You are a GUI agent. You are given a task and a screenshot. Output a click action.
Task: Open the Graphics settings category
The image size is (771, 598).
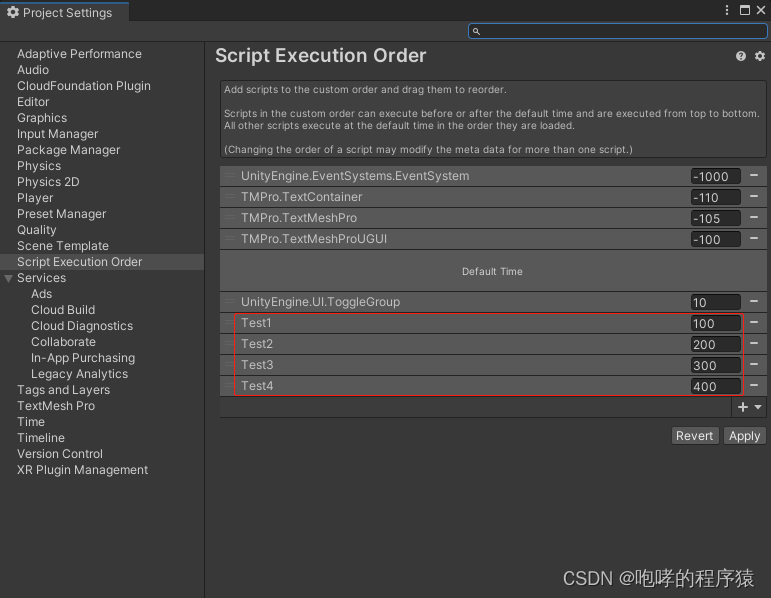pos(42,118)
